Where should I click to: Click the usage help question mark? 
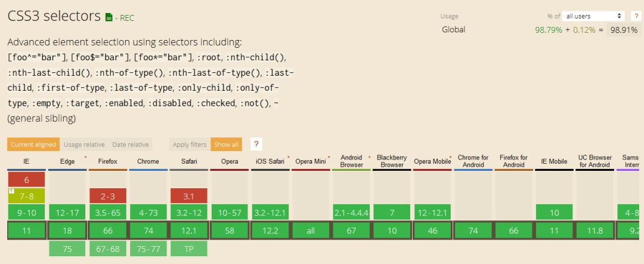[x=635, y=16]
